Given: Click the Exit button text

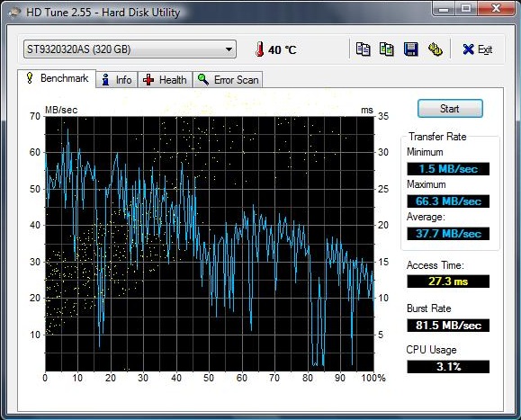Looking at the screenshot, I should coord(485,49).
